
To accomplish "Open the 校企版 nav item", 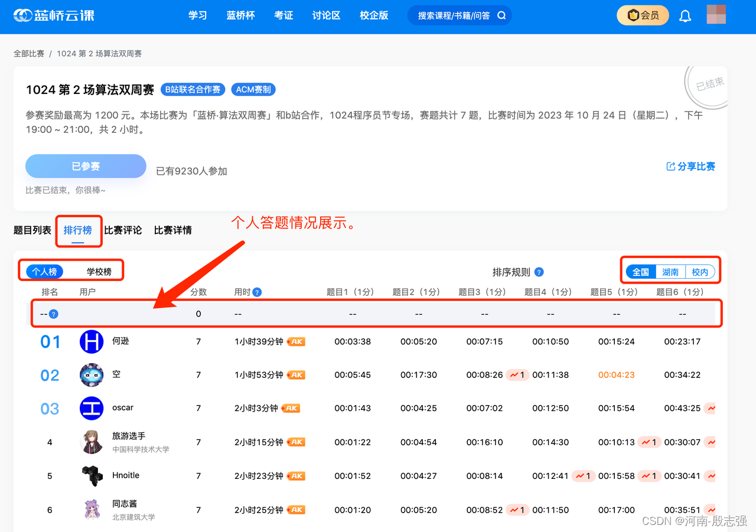I will click(374, 15).
